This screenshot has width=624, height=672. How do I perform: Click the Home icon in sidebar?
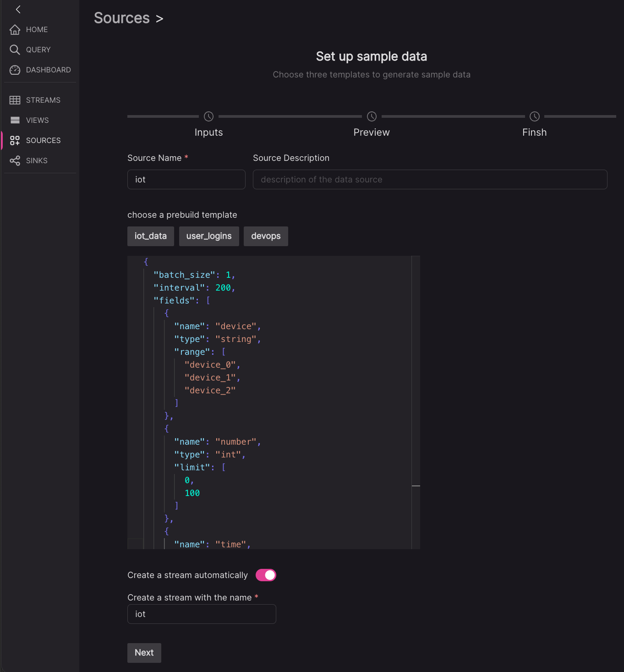click(x=15, y=30)
